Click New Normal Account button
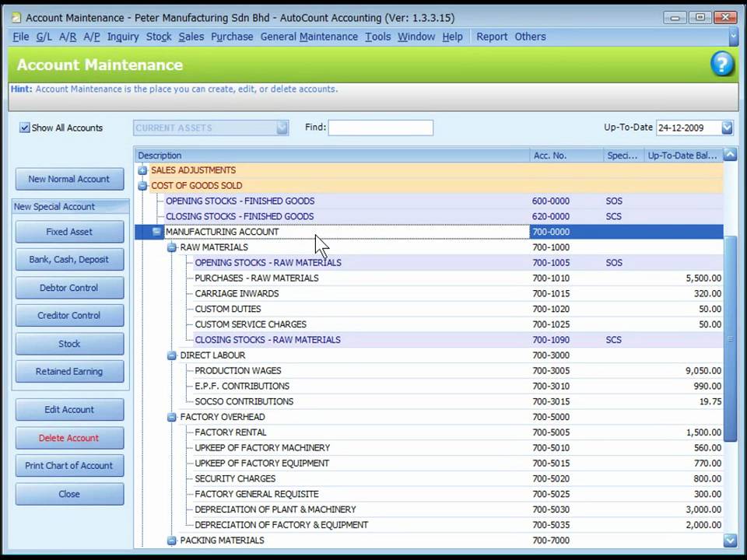This screenshot has height=560, width=747. pyautogui.click(x=69, y=179)
